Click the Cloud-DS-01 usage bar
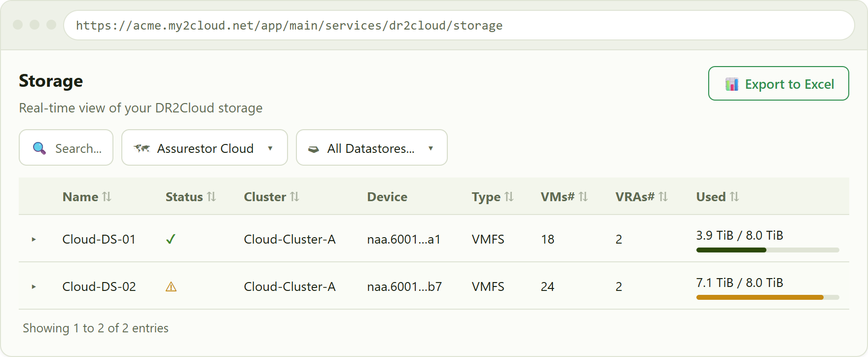Screen dimensions: 868x357 click(768, 250)
